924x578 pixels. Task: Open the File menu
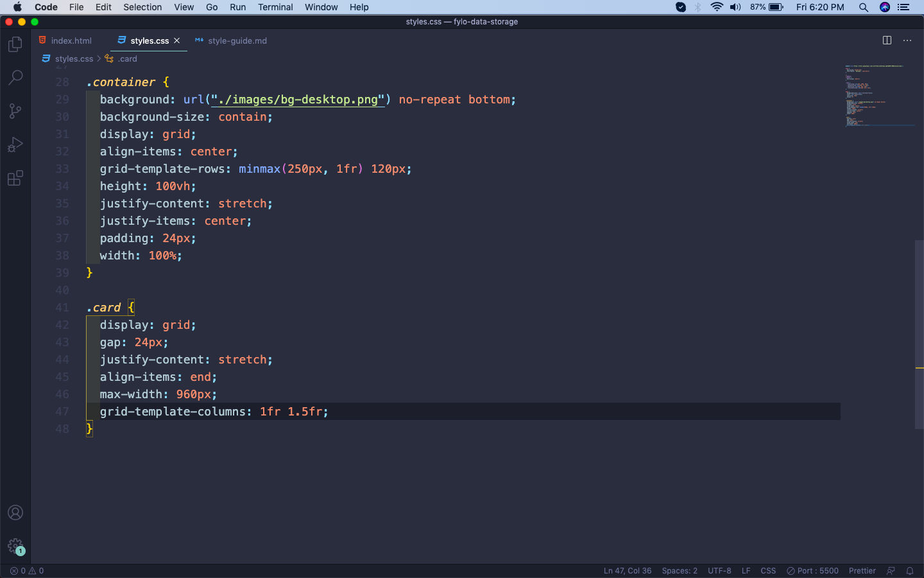tap(76, 7)
